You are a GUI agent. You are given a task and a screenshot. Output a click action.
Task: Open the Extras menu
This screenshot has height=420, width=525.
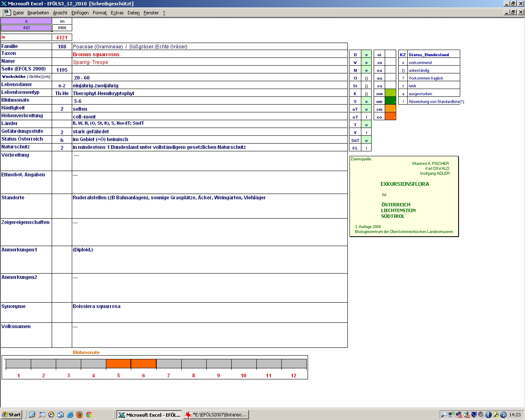click(x=117, y=13)
